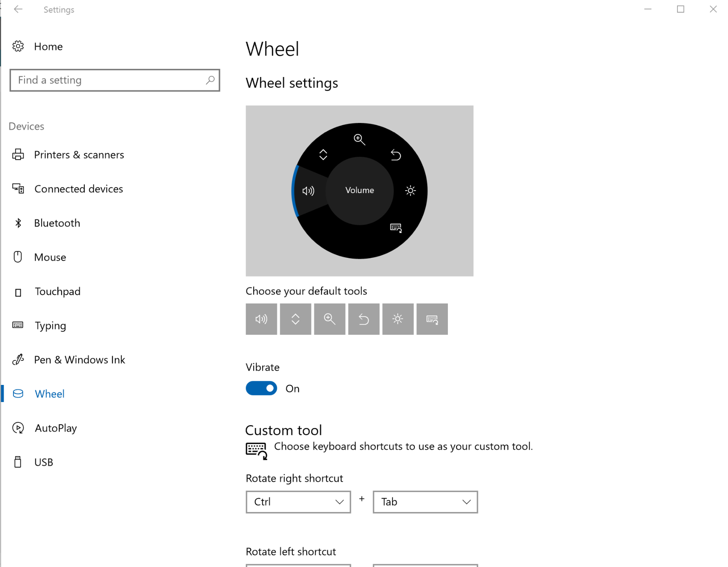Screen dimensions: 728x567
Task: Select Scroll tool in default tools row
Action: (296, 319)
